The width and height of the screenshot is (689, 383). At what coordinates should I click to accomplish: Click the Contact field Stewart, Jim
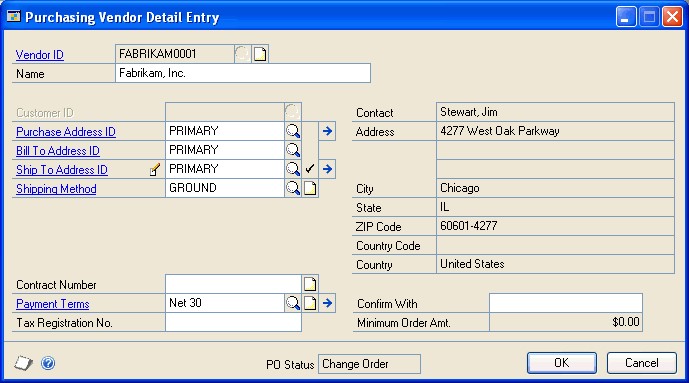(555, 112)
